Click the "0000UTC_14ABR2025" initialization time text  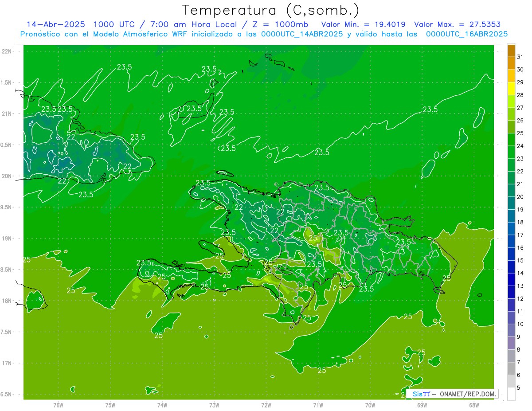click(302, 34)
